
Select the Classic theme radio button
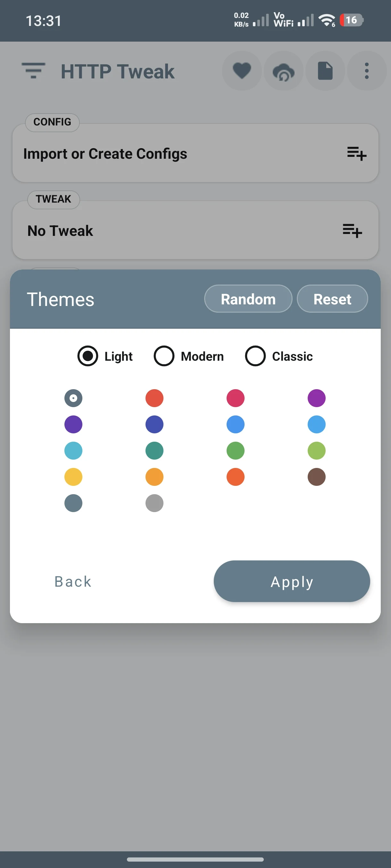(x=255, y=356)
